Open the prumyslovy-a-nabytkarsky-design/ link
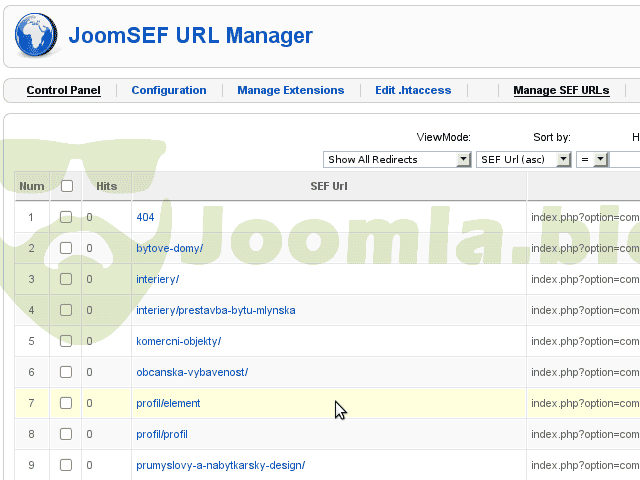This screenshot has width=640, height=480. click(x=220, y=465)
